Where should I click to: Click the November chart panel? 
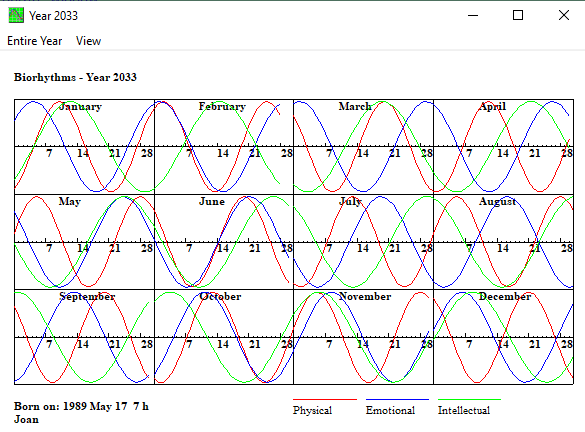click(363, 337)
